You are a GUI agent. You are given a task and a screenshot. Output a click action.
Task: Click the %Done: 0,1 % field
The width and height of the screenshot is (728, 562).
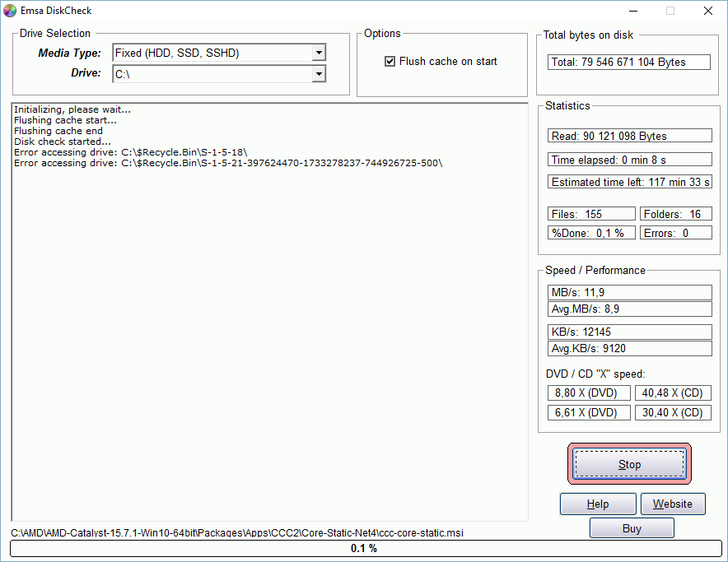(x=591, y=233)
